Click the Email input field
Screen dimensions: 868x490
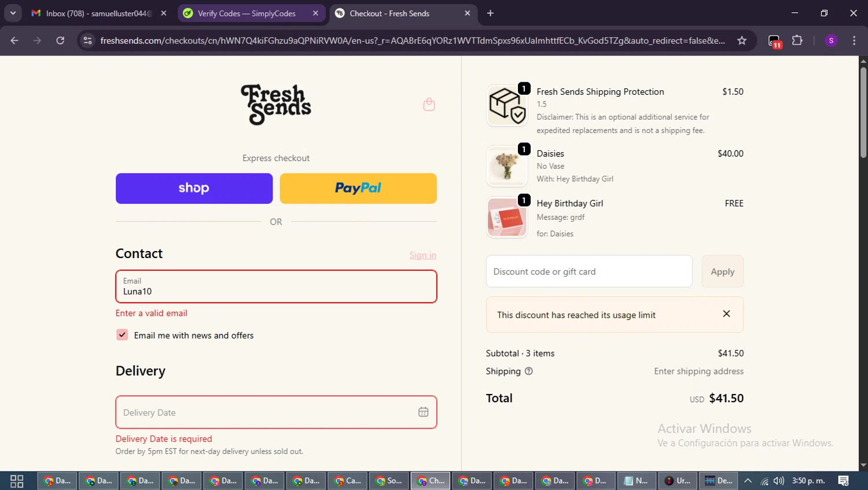coord(276,286)
